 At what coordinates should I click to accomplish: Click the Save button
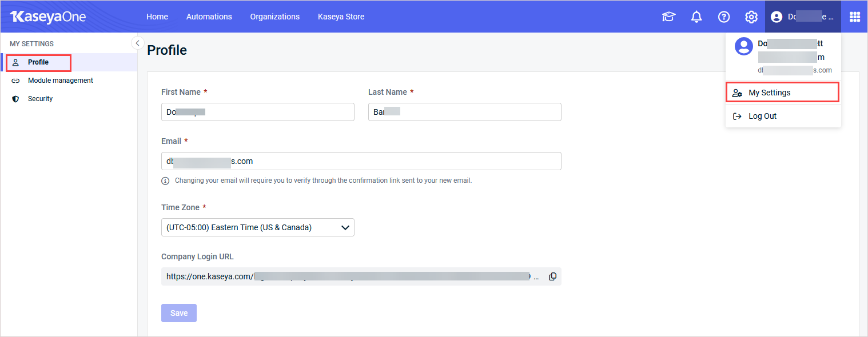(x=179, y=313)
